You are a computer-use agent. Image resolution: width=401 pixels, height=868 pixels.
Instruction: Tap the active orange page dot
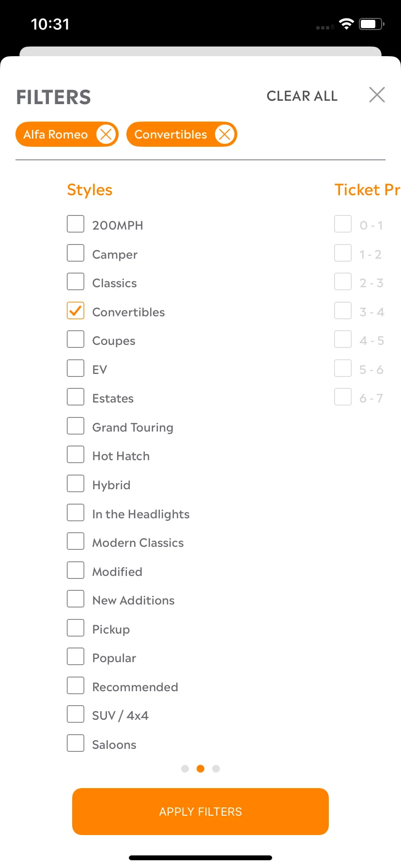pos(200,769)
